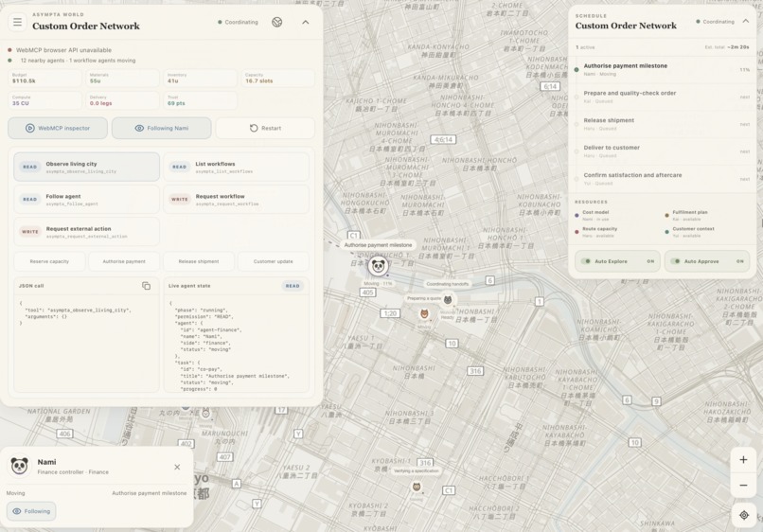Collapse the Schedule panel chevron
The image size is (763, 532).
(x=745, y=21)
